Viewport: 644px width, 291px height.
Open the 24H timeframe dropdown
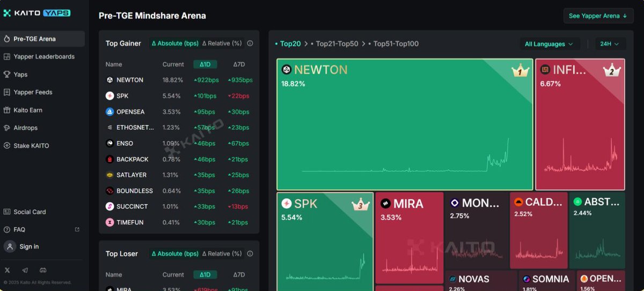(x=610, y=44)
